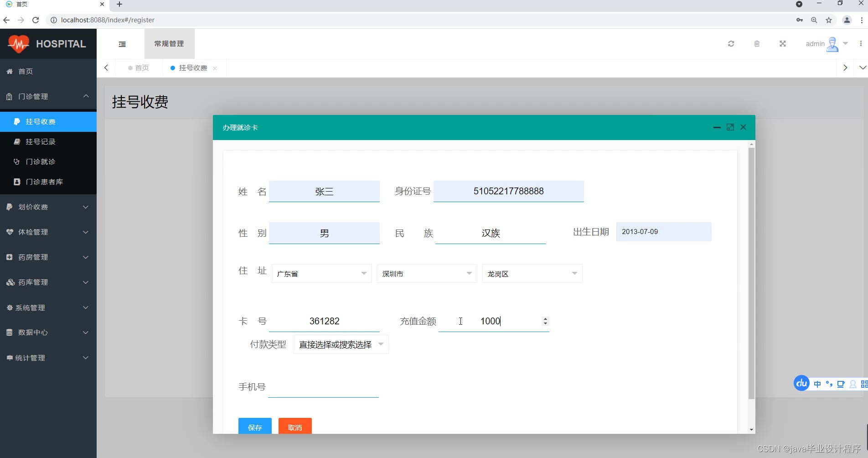Image resolution: width=868 pixels, height=458 pixels.
Task: Click the trash icon in top header
Action: click(757, 44)
